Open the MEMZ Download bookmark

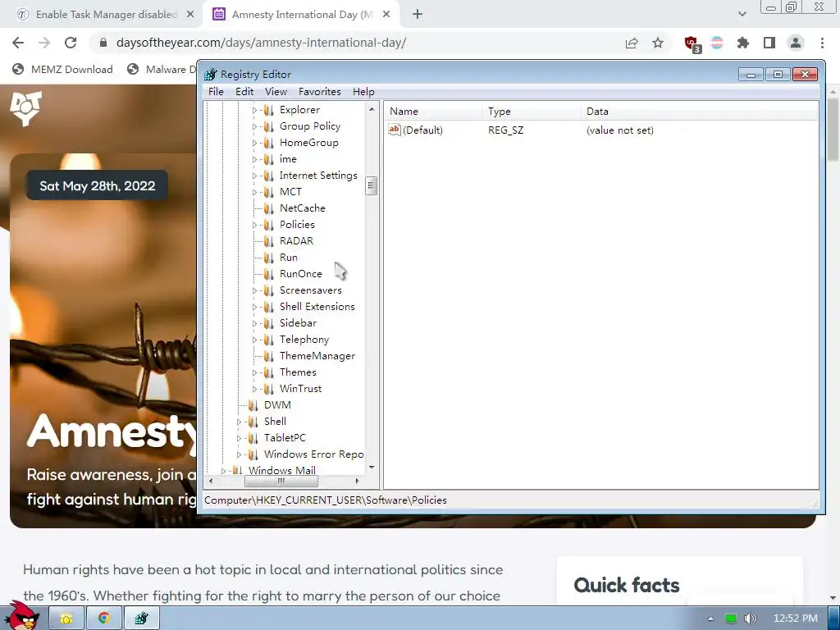[x=62, y=69]
